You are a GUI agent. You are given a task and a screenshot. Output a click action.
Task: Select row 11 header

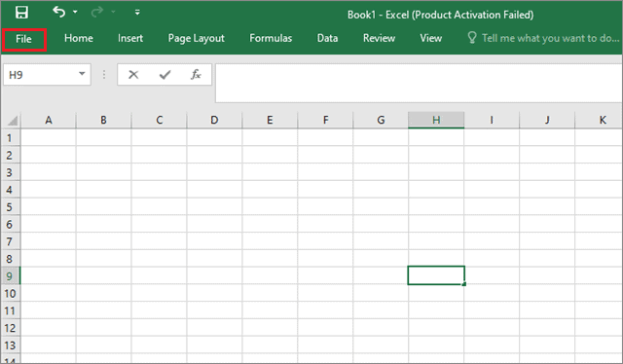[10, 310]
